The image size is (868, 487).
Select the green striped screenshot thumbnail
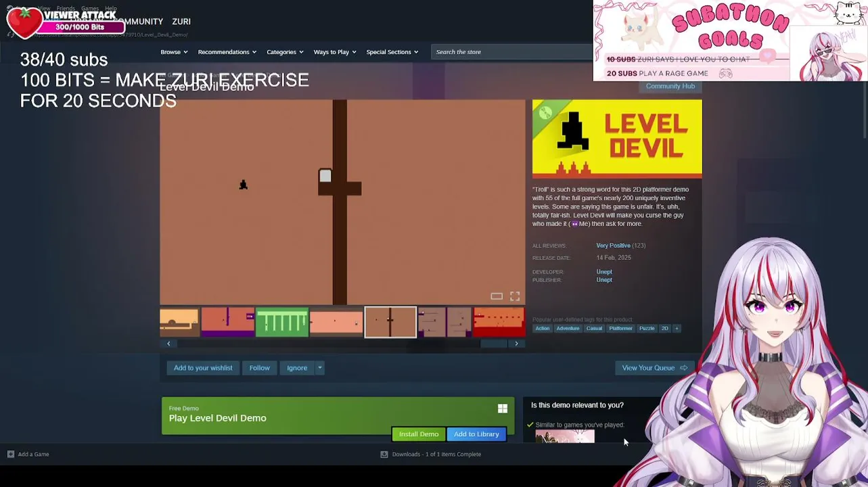coord(282,322)
